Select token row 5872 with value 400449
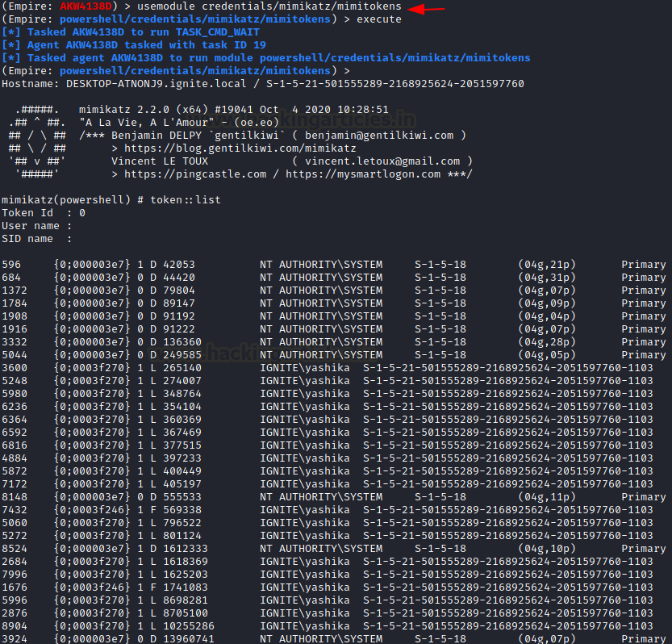672x644 pixels. 328,470
